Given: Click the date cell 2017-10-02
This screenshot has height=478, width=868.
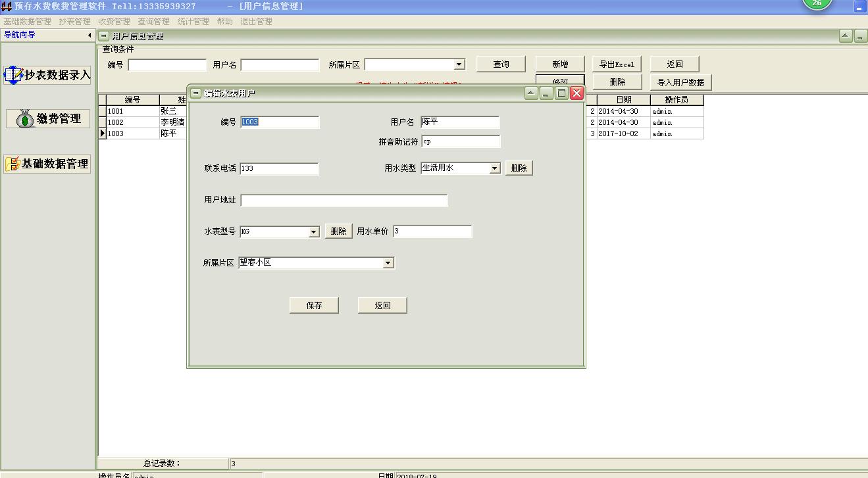Looking at the screenshot, I should click(623, 133).
